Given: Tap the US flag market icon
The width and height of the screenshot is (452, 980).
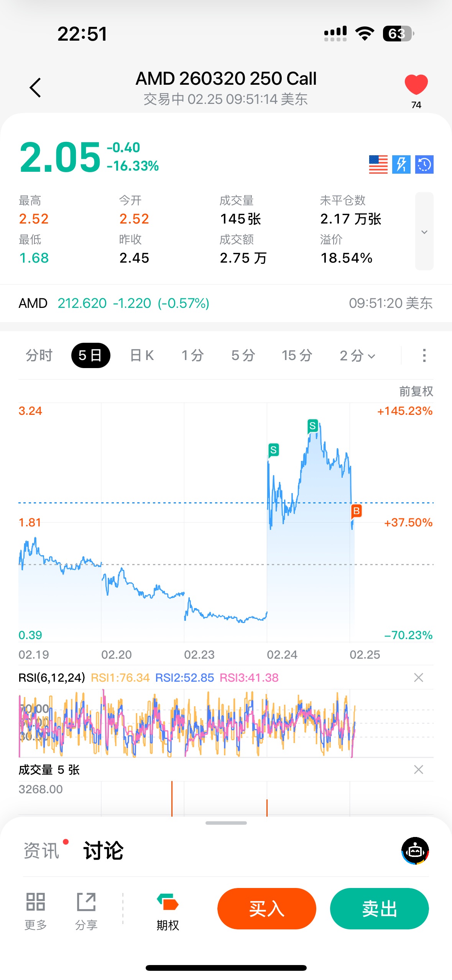Looking at the screenshot, I should coord(378,164).
